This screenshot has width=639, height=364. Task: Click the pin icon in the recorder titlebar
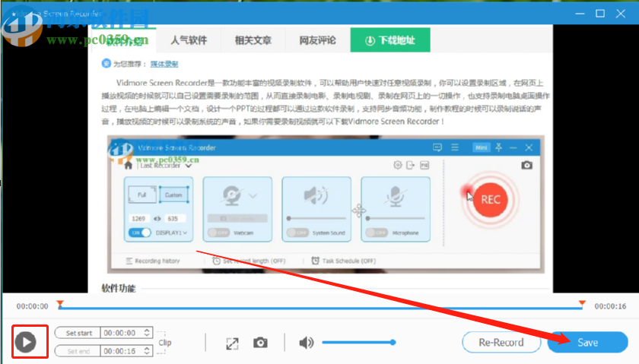(498, 147)
